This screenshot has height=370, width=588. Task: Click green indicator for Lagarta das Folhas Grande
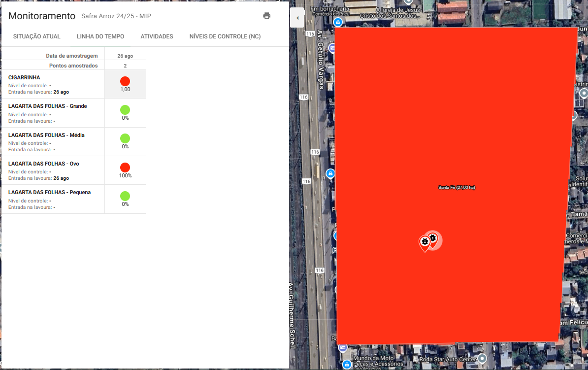click(125, 110)
